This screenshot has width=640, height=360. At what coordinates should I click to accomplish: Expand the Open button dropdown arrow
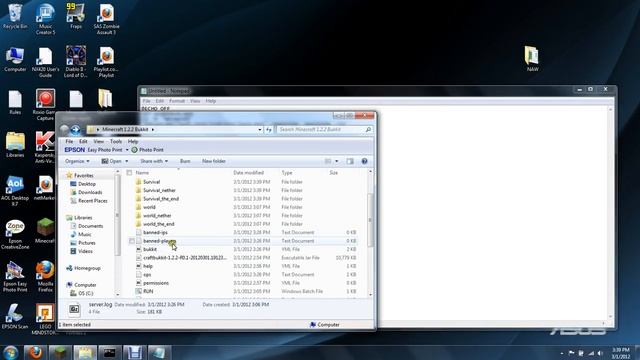tap(127, 161)
